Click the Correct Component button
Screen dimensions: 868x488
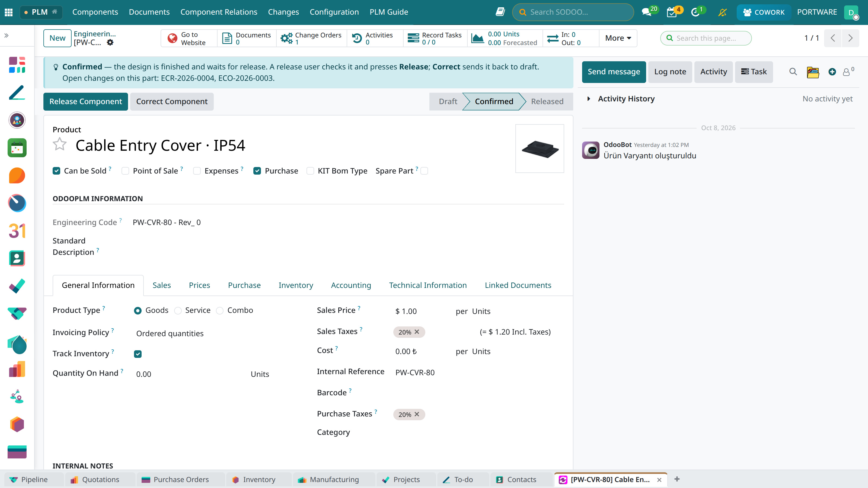[x=172, y=101]
